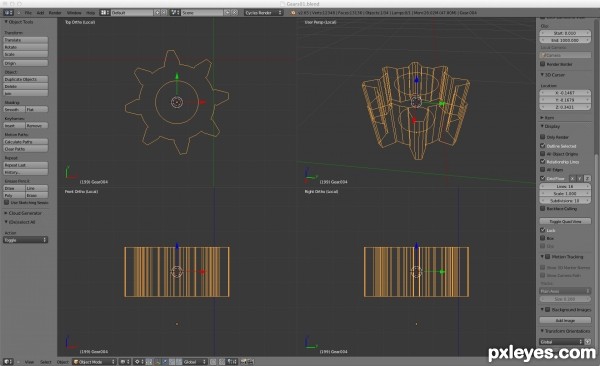Open the Window menu
The width and height of the screenshot is (600, 366).
click(74, 13)
